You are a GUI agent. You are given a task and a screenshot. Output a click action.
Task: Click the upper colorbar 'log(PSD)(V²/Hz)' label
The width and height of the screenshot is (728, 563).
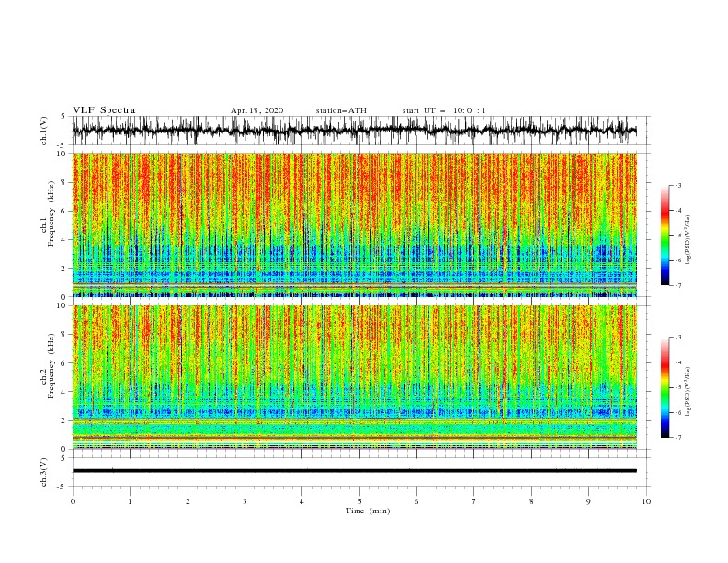(688, 240)
